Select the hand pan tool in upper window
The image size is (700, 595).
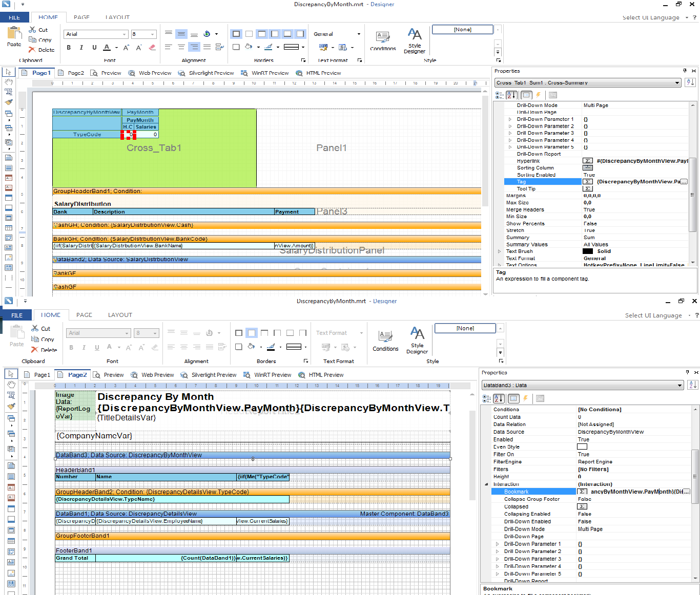9,82
